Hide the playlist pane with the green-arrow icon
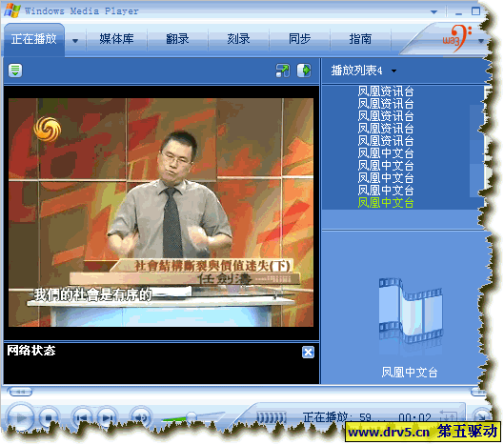Image resolution: width=504 pixels, height=445 pixels. tap(304, 71)
